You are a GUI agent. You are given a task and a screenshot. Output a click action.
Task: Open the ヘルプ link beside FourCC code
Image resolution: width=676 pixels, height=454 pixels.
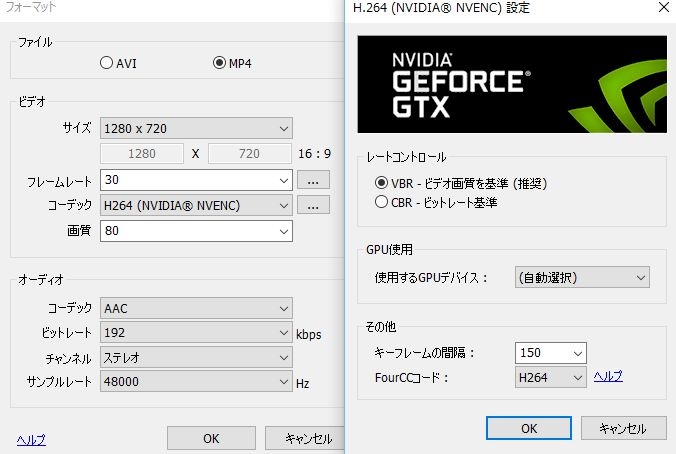click(608, 376)
